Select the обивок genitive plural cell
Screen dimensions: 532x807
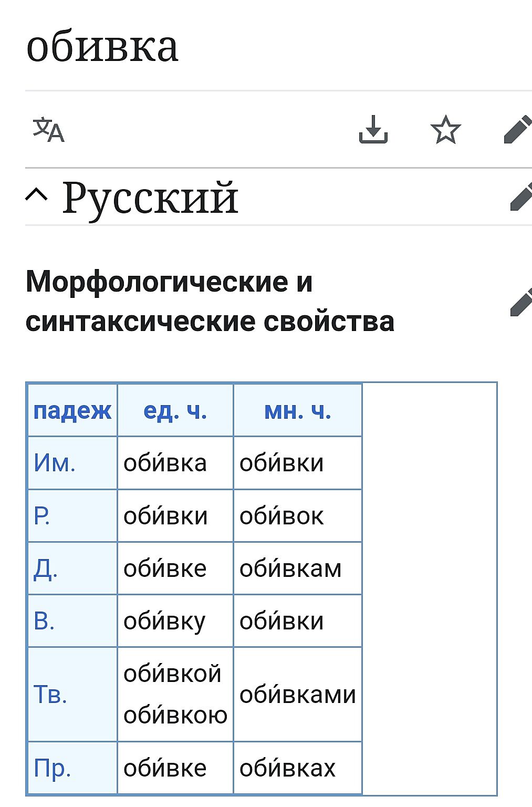[x=281, y=516]
